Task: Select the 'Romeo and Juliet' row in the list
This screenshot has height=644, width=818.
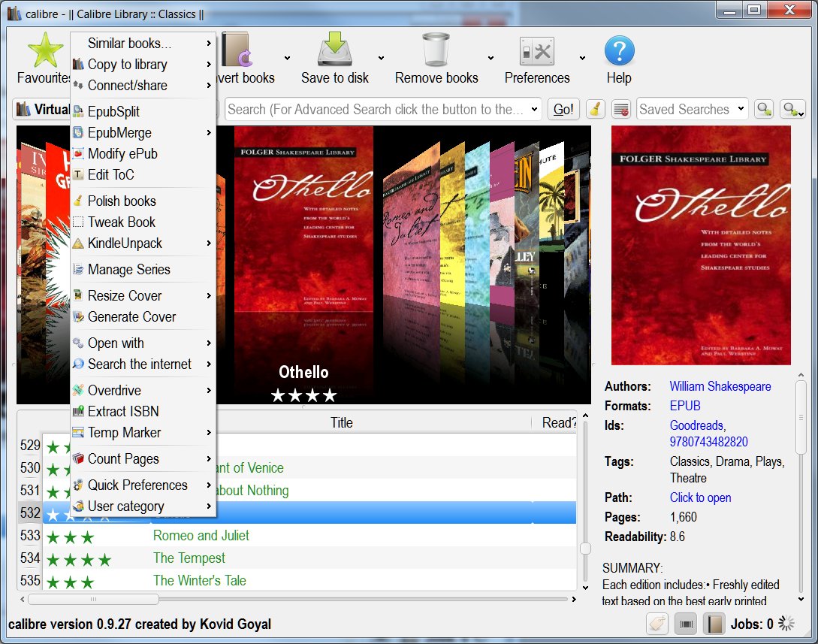Action: [309, 536]
